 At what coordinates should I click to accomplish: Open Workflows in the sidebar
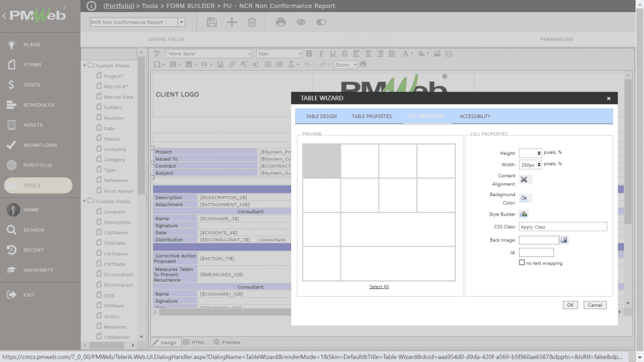(x=40, y=145)
